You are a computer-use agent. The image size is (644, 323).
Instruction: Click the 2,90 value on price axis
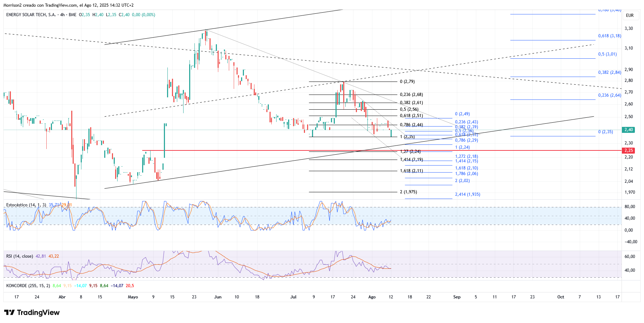click(x=629, y=70)
